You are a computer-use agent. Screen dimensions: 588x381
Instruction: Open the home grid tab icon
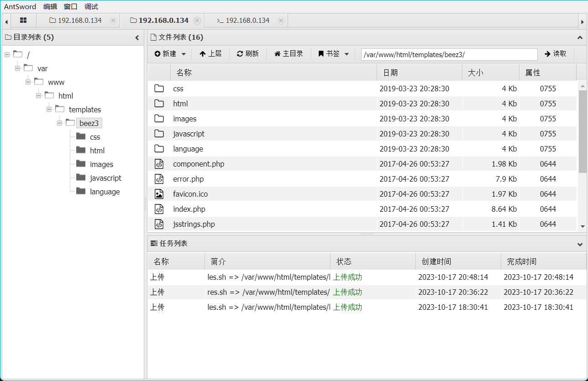(23, 21)
